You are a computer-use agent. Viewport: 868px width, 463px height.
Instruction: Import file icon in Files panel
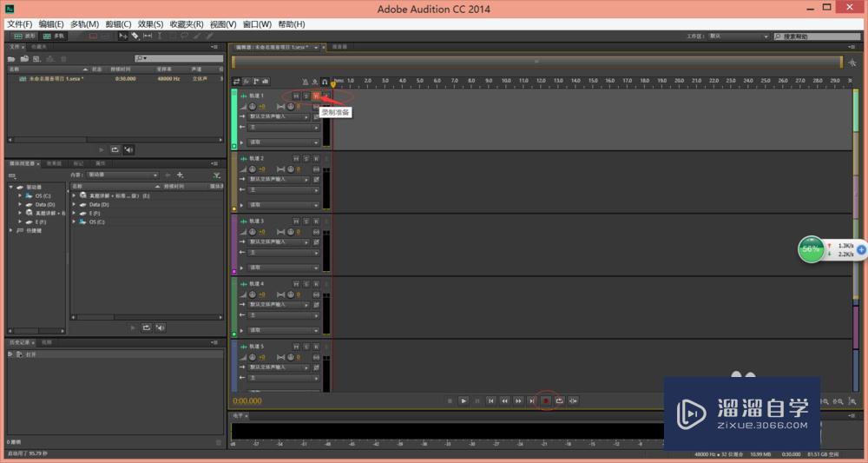tap(23, 59)
